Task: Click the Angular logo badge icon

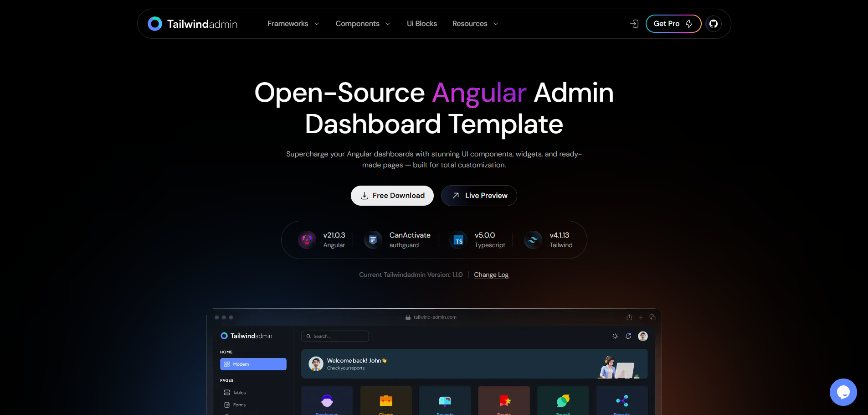Action: (307, 240)
